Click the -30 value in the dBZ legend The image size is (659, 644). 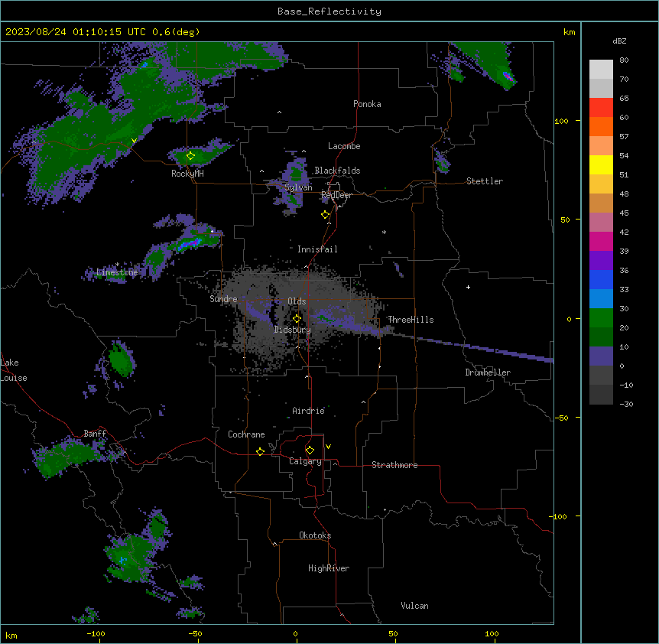tap(626, 404)
